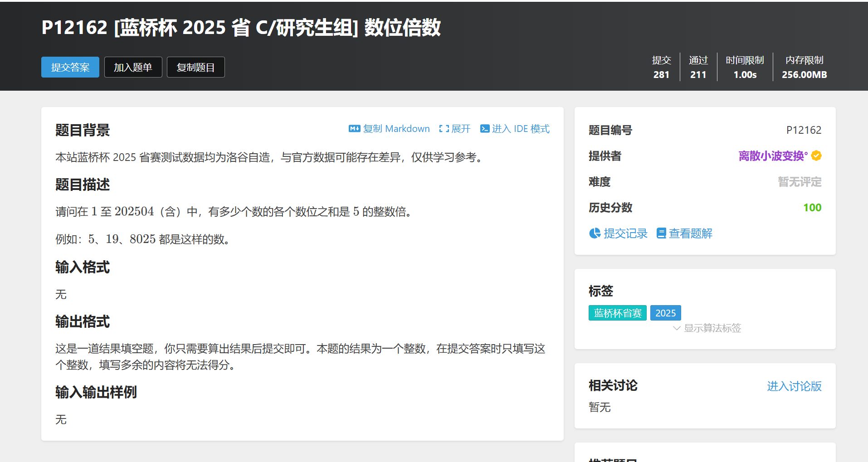Click the 展开 link text
Viewport: 868px width, 462px height.
click(x=461, y=129)
